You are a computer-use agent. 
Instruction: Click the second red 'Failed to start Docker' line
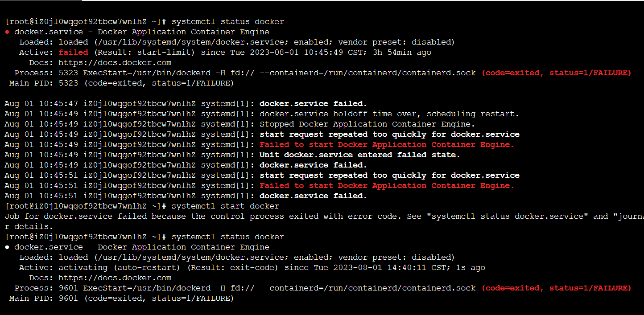click(387, 186)
